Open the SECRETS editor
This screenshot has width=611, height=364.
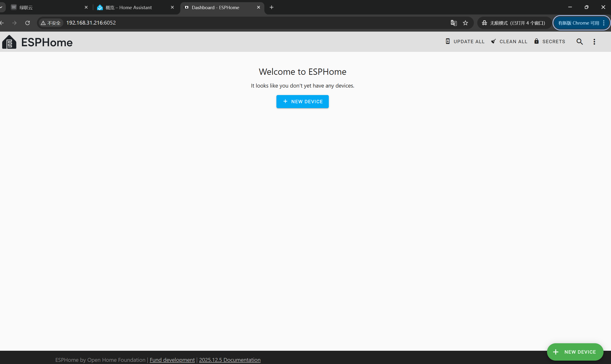pyautogui.click(x=550, y=41)
